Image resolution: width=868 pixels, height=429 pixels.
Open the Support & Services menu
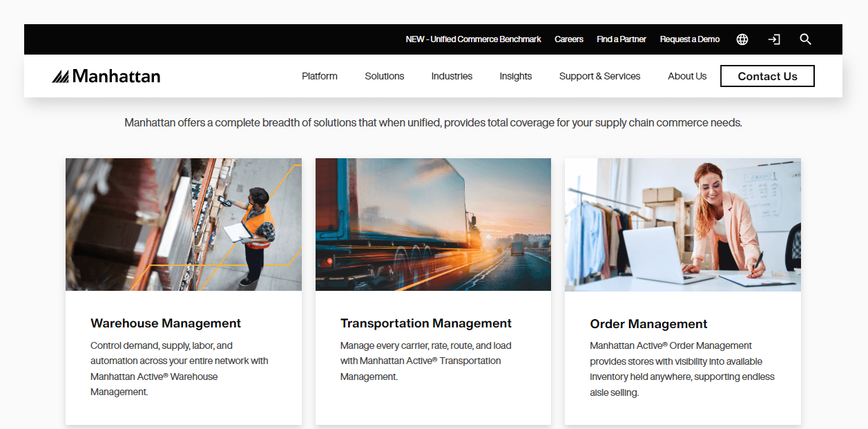(x=600, y=76)
